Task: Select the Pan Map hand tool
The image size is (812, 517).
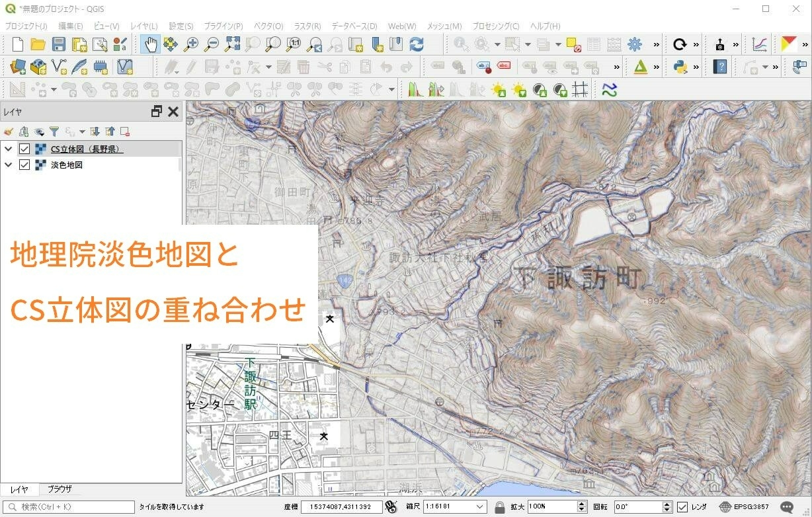Action: [x=150, y=44]
